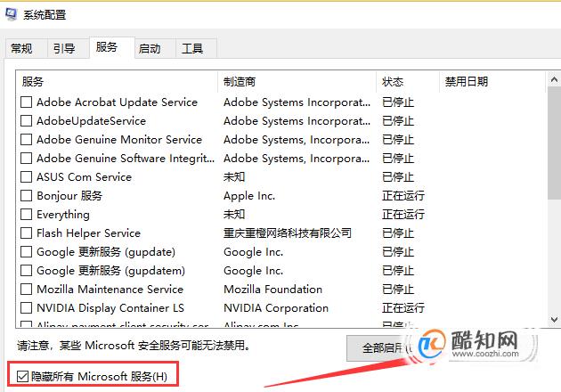The image size is (561, 392).
Task: Enable ASUS Com Service checkbox
Action: (26, 177)
